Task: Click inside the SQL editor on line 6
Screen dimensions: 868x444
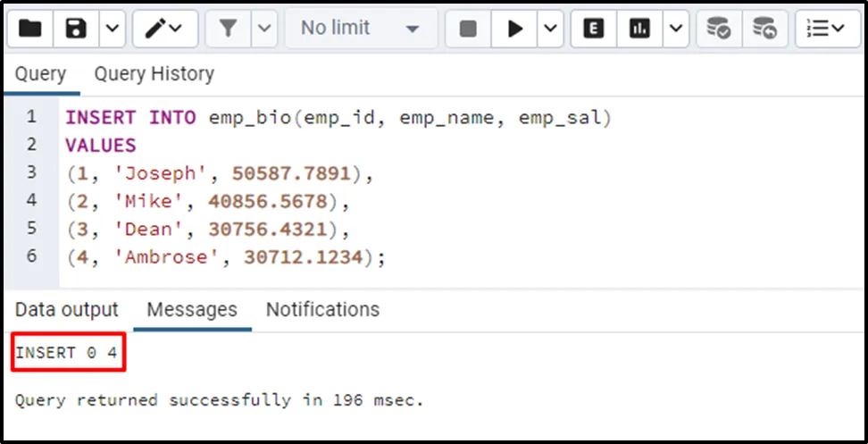Action: point(447,257)
